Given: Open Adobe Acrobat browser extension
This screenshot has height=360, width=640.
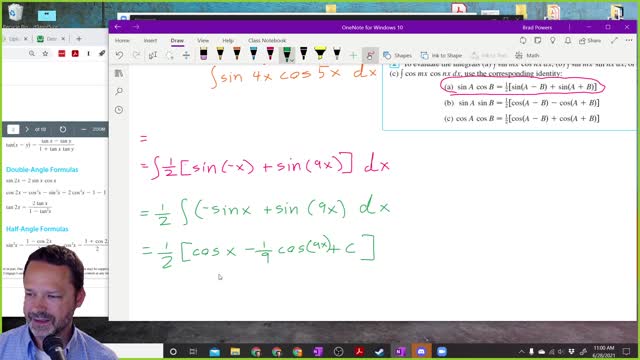Looking at the screenshot, I should point(75,53).
